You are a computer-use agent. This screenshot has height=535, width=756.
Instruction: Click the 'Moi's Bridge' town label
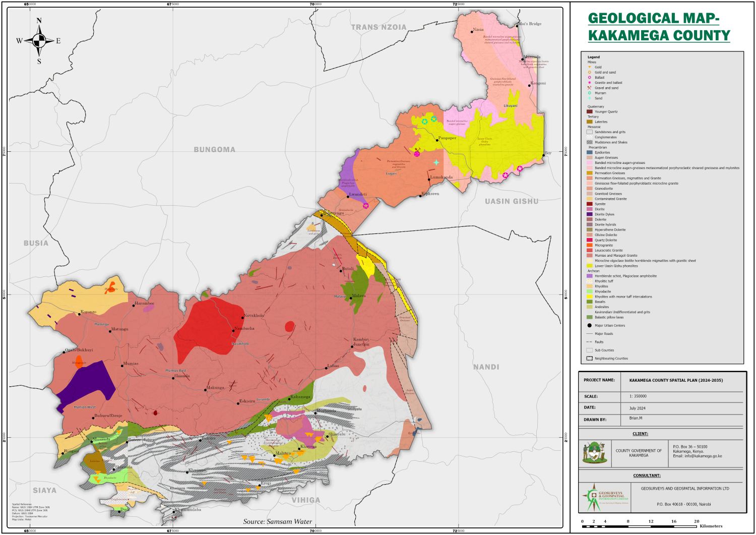pyautogui.click(x=530, y=24)
